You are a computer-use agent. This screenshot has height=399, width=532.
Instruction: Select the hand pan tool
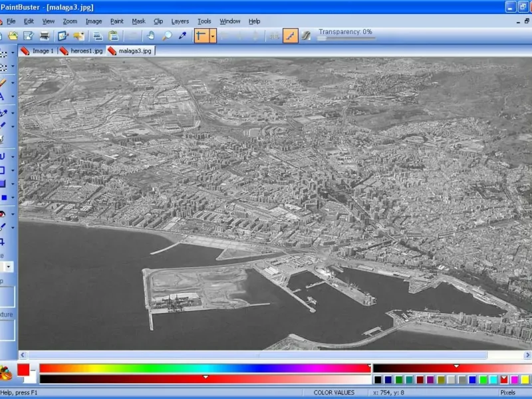click(x=151, y=36)
